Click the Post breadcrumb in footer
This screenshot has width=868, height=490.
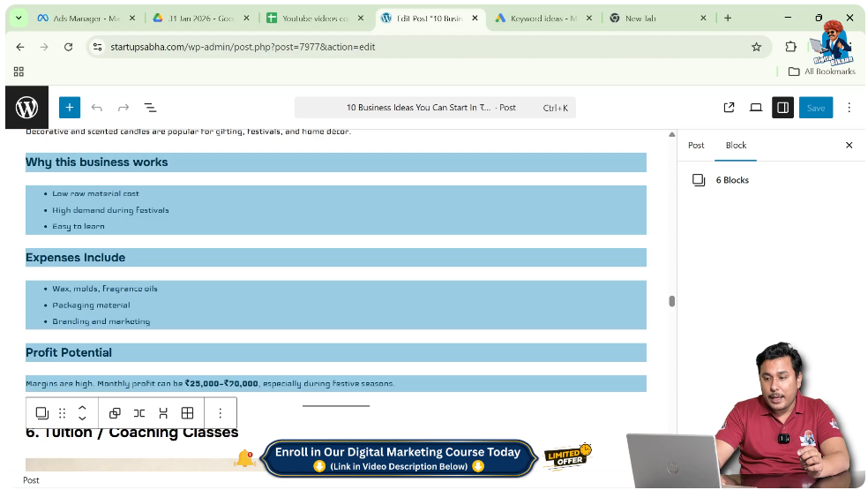[31, 480]
